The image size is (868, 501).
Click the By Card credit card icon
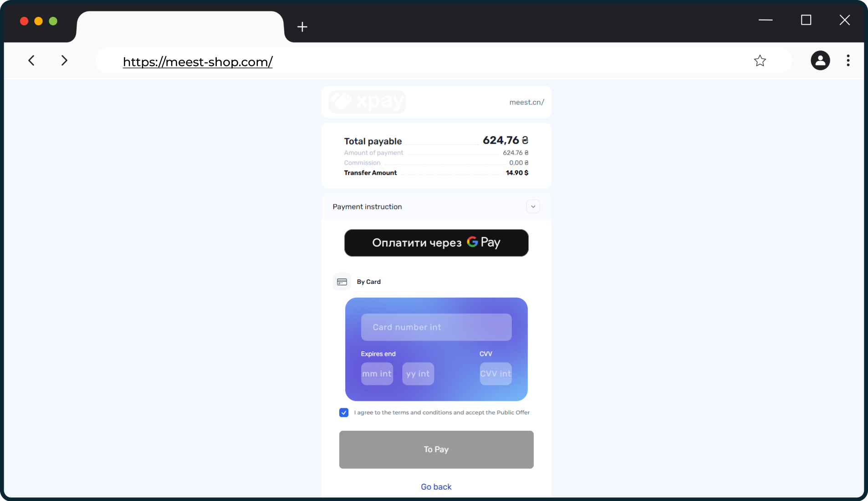tap(342, 282)
